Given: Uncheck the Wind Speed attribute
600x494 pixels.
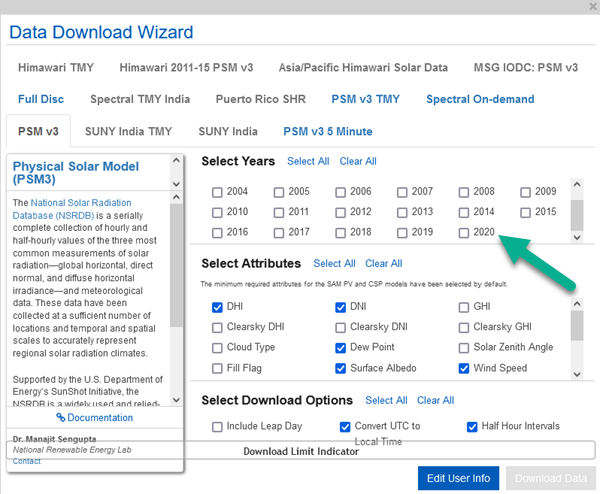Looking at the screenshot, I should 465,368.
